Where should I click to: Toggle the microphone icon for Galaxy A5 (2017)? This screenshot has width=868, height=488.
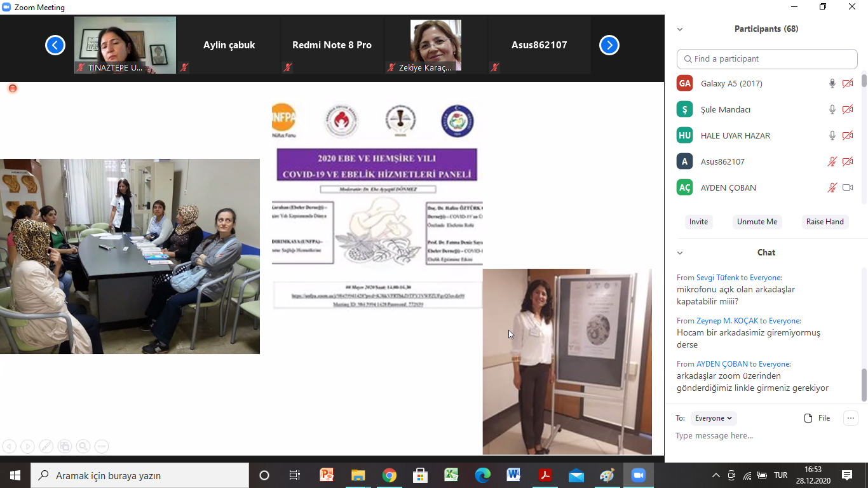pos(832,83)
